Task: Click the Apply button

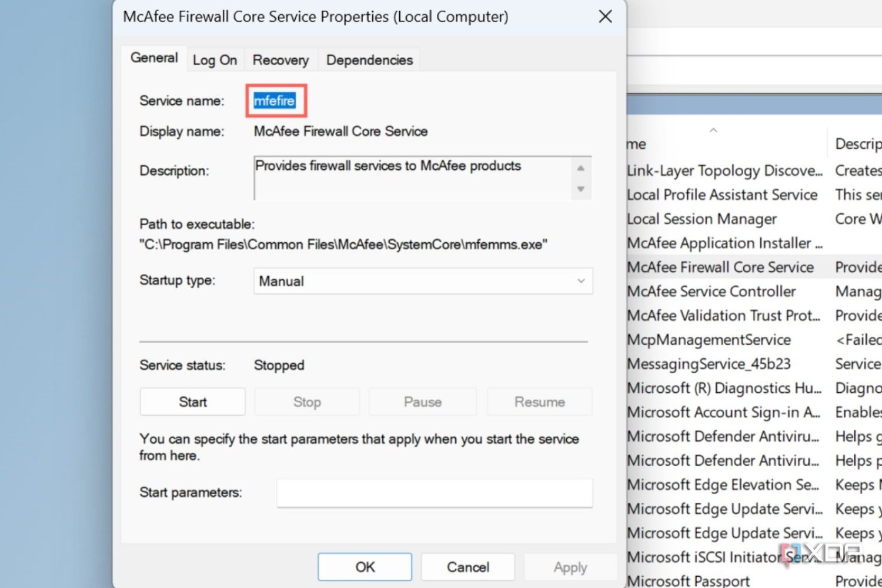Action: point(569,567)
